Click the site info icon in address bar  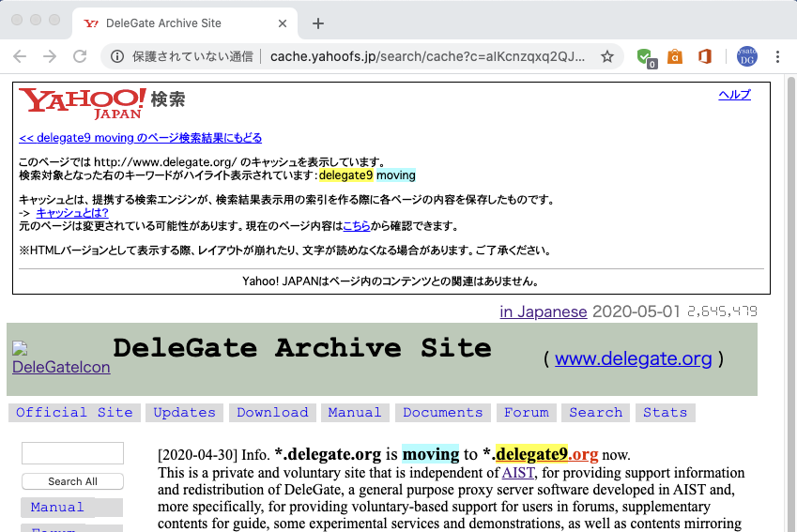(x=117, y=56)
